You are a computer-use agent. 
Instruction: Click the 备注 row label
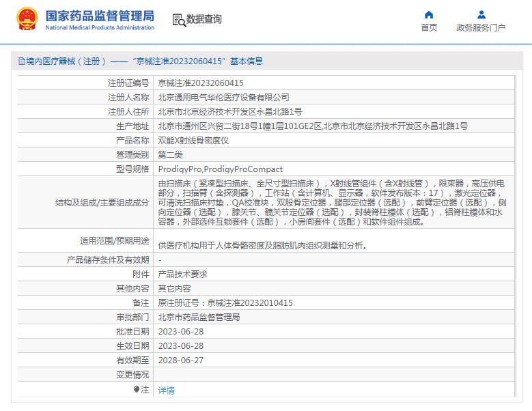pos(141,303)
